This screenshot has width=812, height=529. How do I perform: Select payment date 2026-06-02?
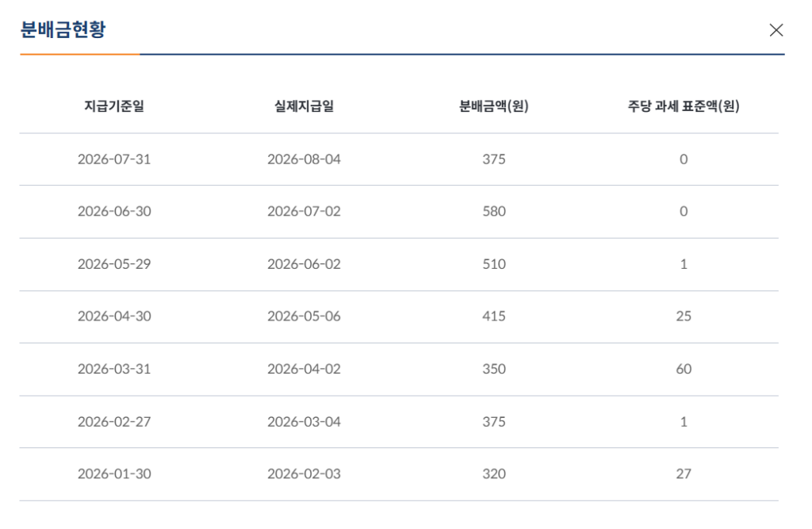click(304, 264)
